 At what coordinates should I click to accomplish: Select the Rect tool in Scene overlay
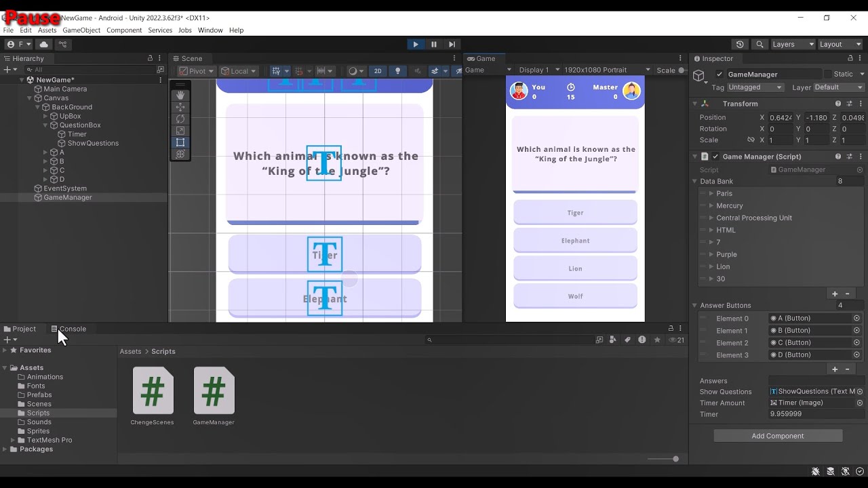pos(180,142)
